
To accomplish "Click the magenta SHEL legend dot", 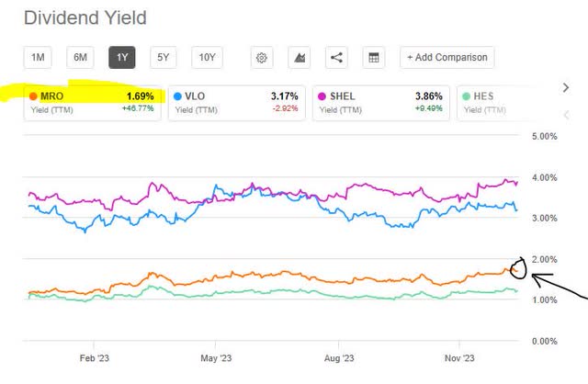I will coord(322,95).
